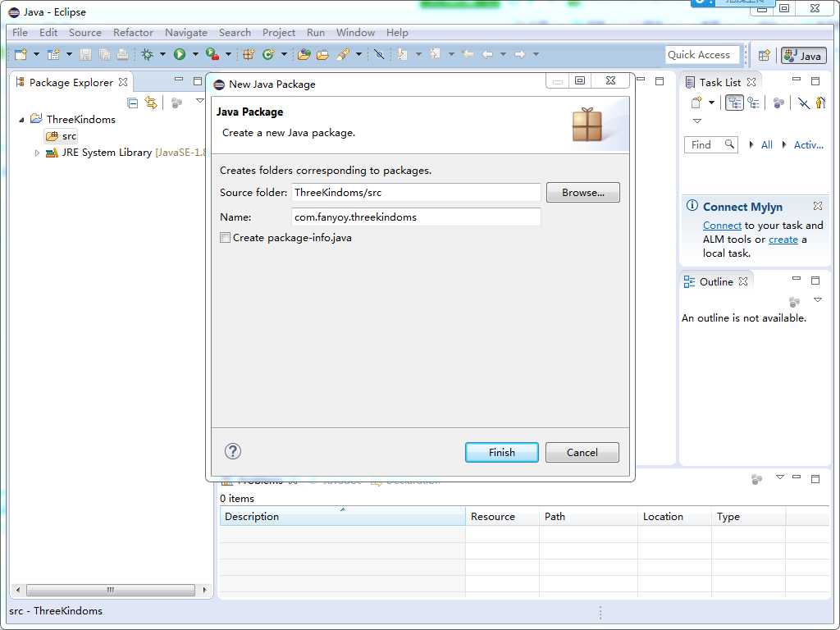Sort by the Description column header
Screen dimensions: 840x630
(342, 517)
